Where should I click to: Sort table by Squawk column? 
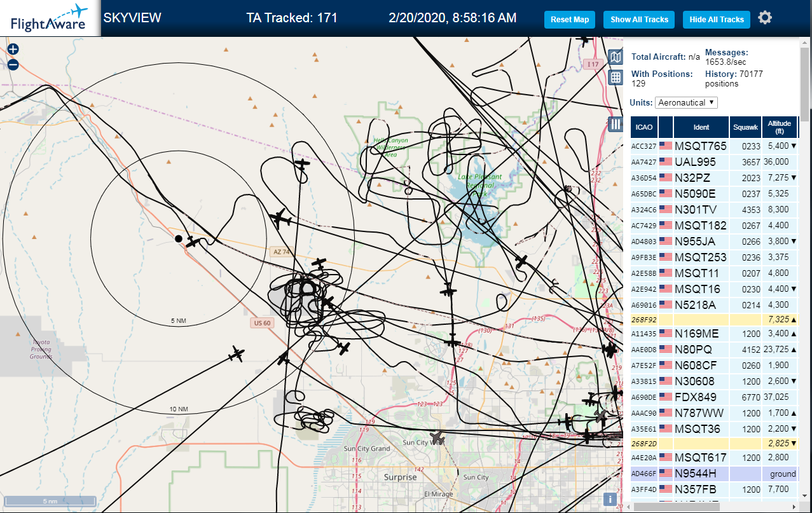coord(745,127)
